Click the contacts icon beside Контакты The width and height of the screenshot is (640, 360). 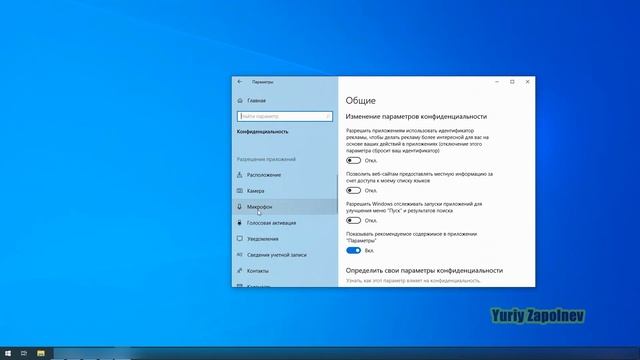coord(240,271)
